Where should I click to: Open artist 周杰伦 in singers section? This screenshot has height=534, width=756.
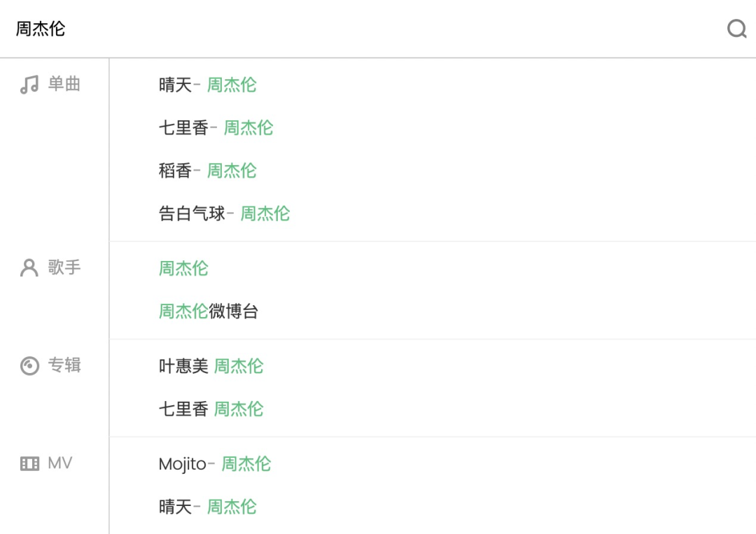[183, 269]
